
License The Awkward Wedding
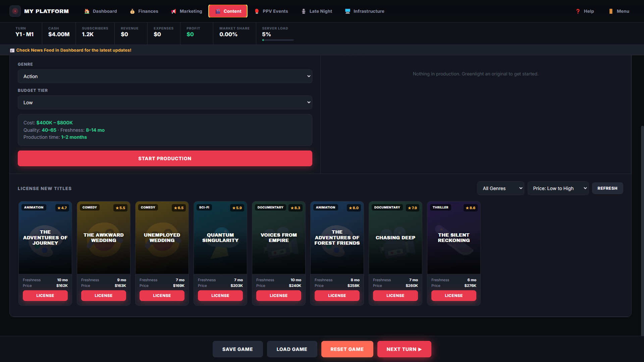point(104,296)
